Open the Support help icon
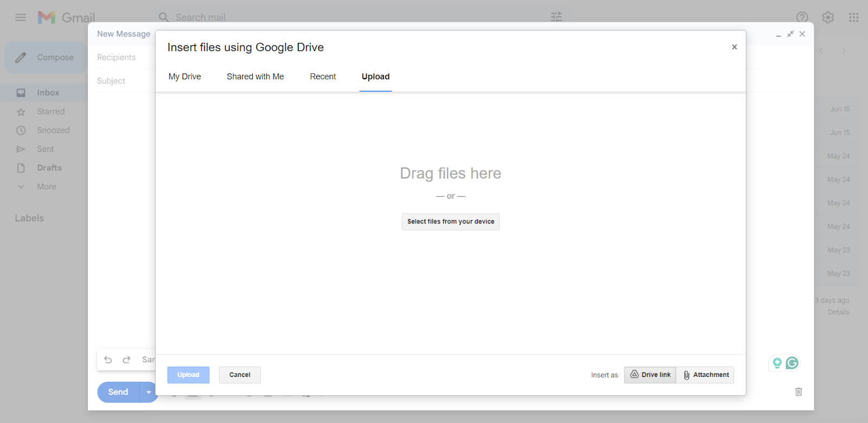 (802, 17)
